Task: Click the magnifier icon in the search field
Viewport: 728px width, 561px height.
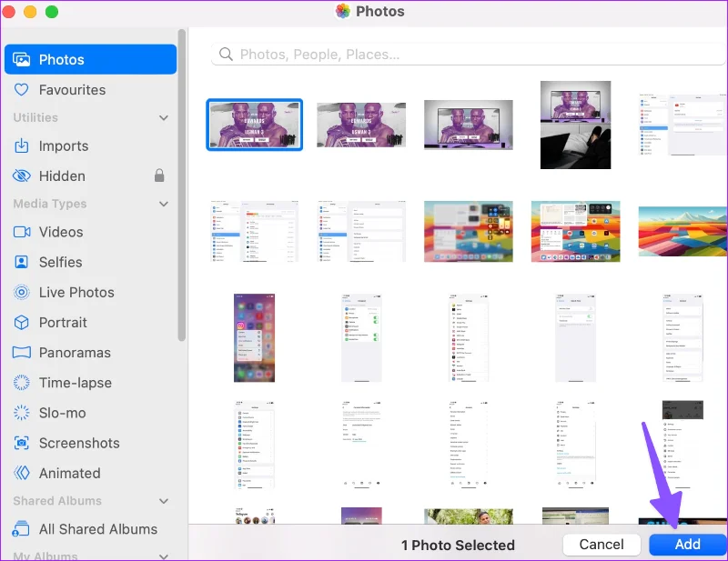Action: (x=226, y=55)
